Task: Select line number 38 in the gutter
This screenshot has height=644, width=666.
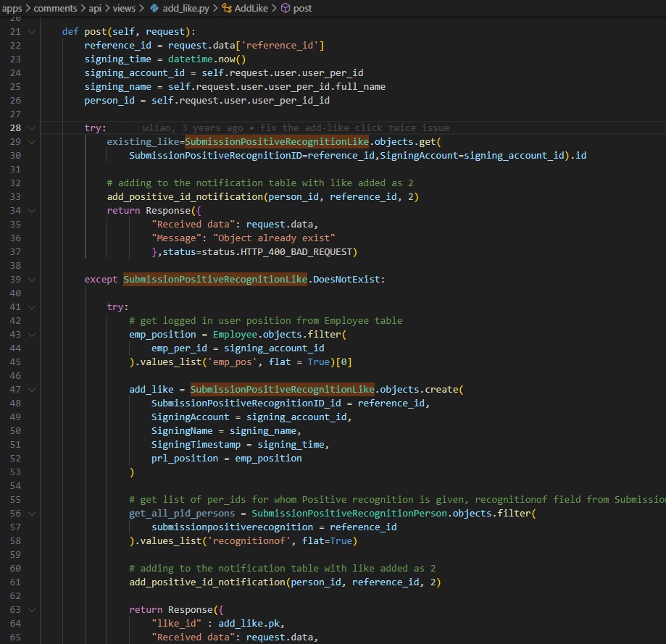Action: tap(15, 266)
